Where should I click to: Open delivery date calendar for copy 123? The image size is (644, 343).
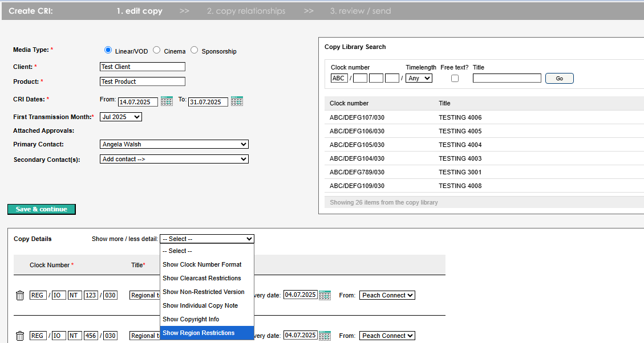(325, 295)
